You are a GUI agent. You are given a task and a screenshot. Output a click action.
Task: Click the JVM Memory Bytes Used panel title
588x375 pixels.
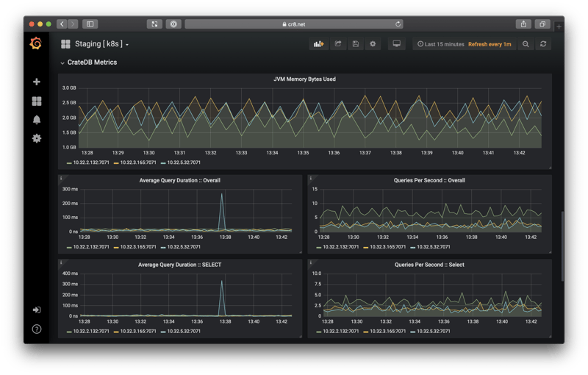[304, 79]
